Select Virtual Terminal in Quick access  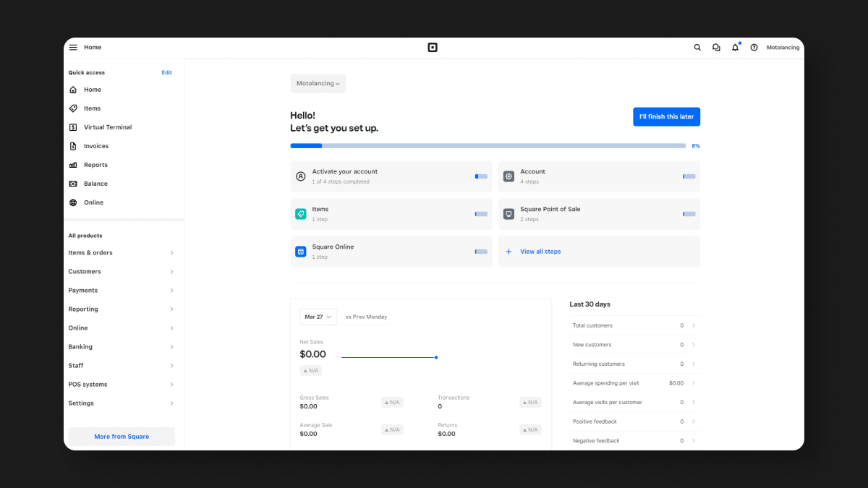pos(108,127)
